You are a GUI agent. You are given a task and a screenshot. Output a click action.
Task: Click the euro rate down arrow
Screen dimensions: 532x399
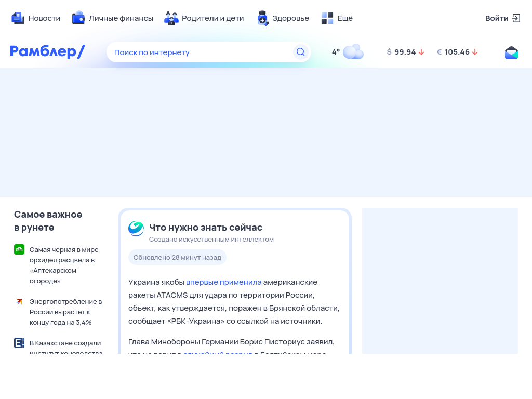pos(475,52)
